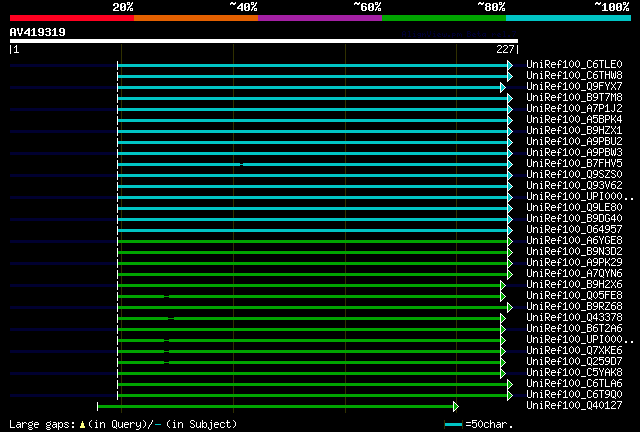Select the UniRef100_A6YGE8 label
The width and height of the screenshot is (640, 432).
(x=574, y=241)
